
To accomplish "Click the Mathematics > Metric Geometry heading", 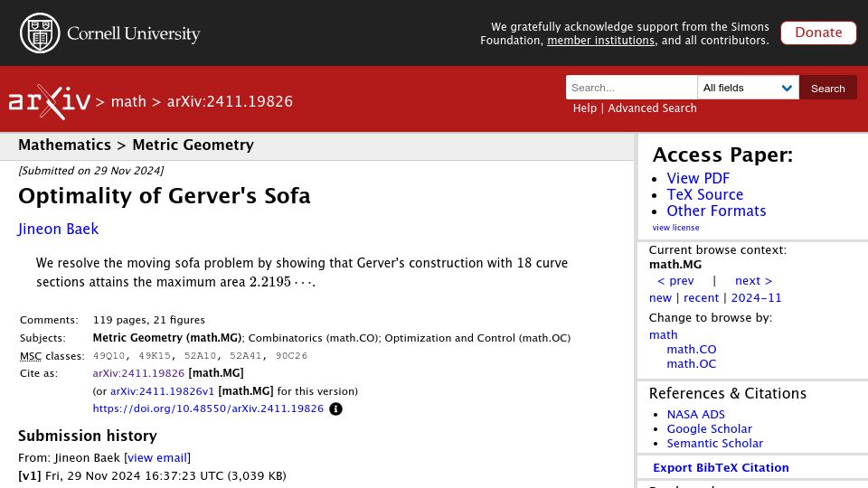I will tap(137, 145).
